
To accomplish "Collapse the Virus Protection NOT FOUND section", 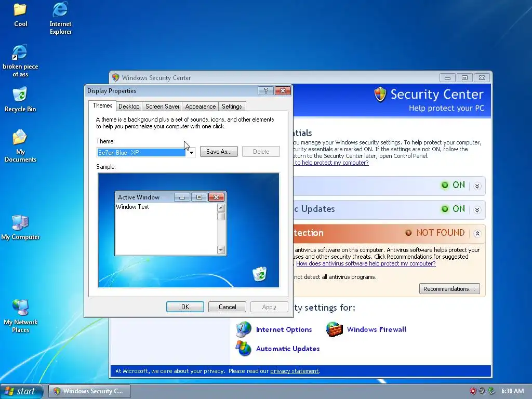I will tap(477, 233).
